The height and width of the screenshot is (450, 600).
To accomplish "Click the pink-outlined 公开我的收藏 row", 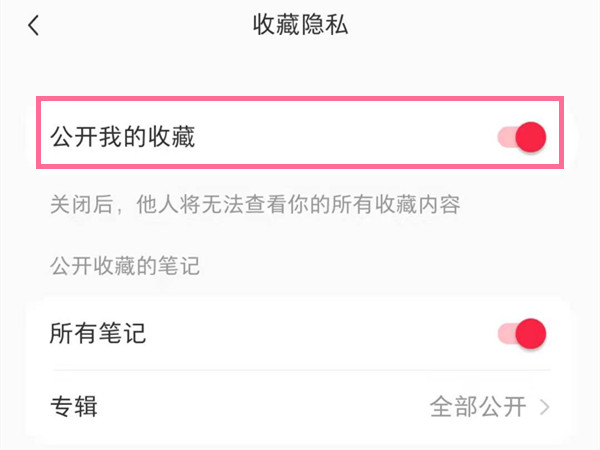I will [300, 132].
